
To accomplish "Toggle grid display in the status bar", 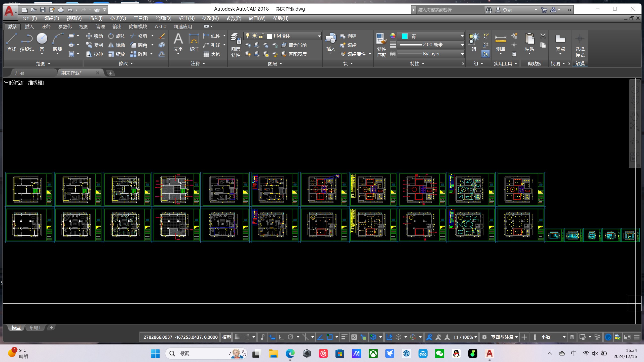I will click(237, 337).
